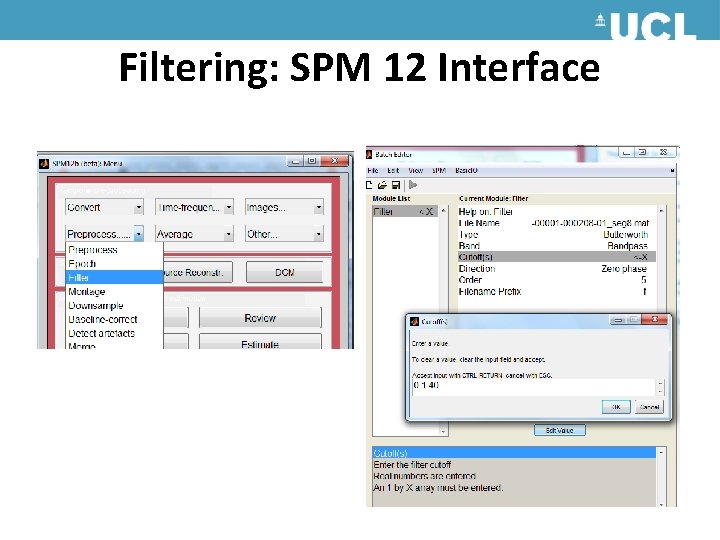
Task: Click the Preprocess dropdown arrow
Action: [x=138, y=234]
